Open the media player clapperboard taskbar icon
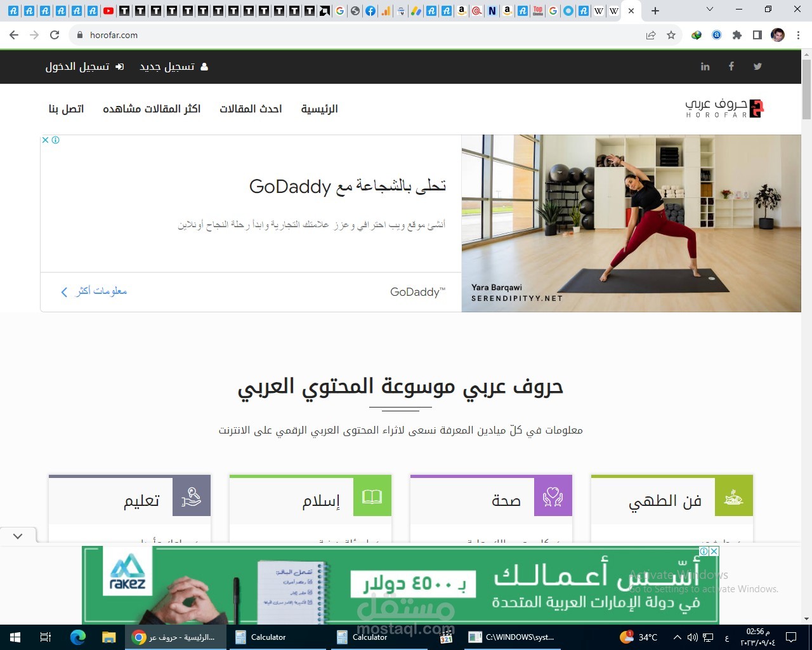 [447, 637]
